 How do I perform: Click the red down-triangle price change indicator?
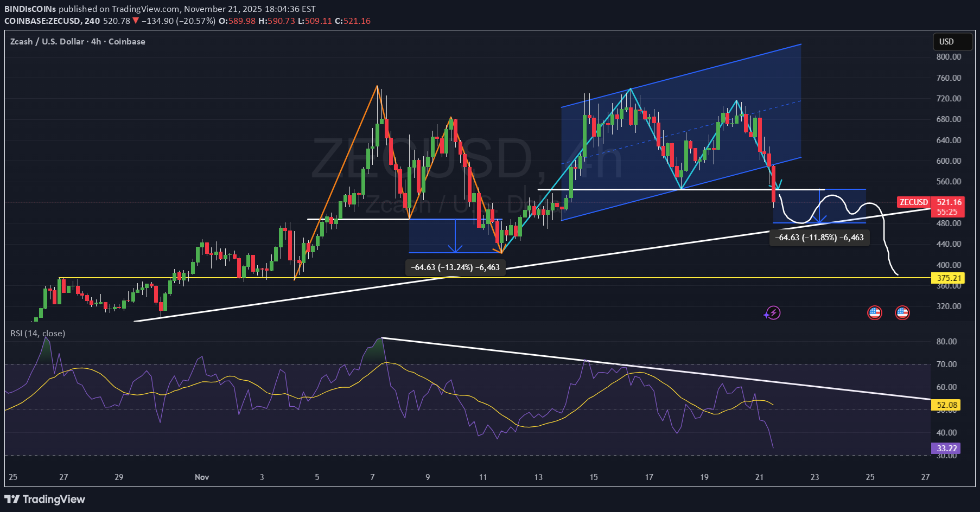point(136,21)
